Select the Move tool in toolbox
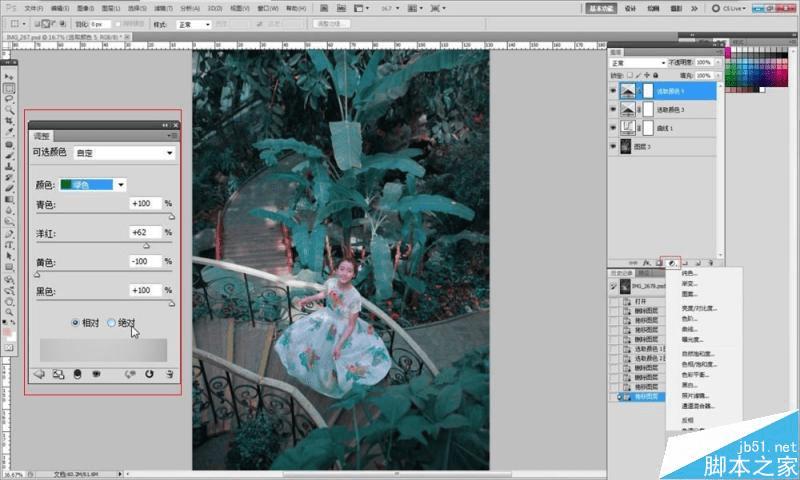 10,76
